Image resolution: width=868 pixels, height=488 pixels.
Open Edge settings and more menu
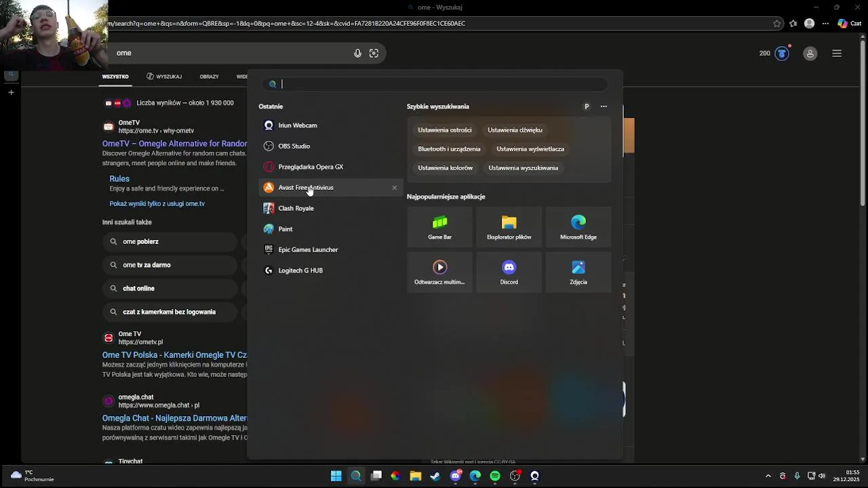click(x=825, y=23)
